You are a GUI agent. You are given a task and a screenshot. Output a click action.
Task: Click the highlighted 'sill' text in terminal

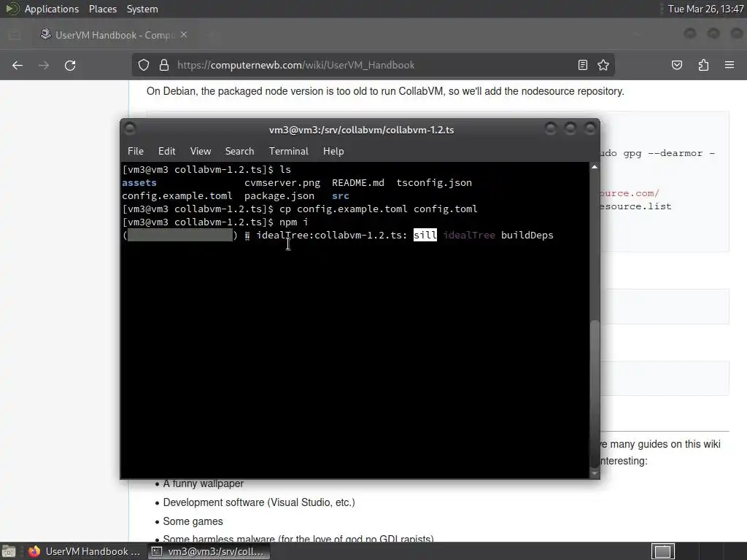[x=425, y=236]
